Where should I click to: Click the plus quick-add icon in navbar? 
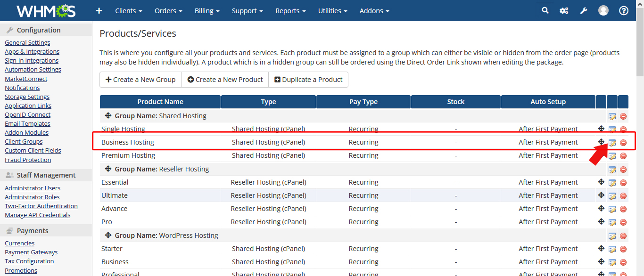[x=99, y=11]
